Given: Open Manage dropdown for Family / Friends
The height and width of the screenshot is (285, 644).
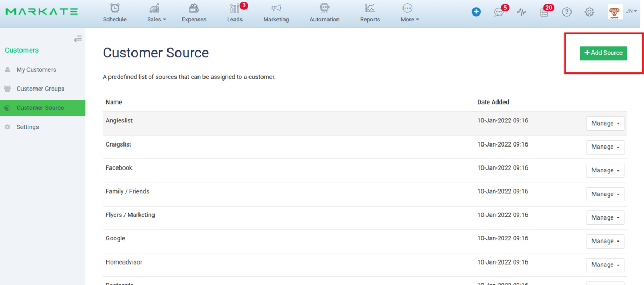Looking at the screenshot, I should pyautogui.click(x=605, y=194).
